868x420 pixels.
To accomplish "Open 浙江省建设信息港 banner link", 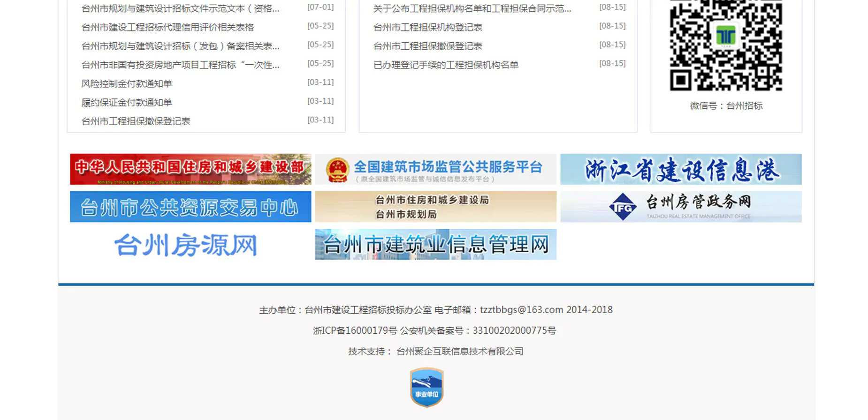I will click(x=681, y=169).
